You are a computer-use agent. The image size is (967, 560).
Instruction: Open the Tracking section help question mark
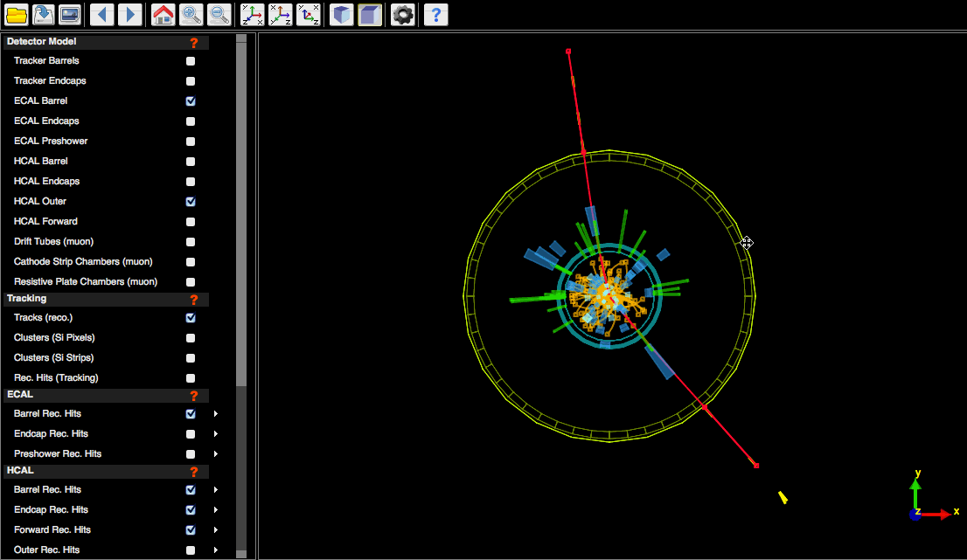194,298
